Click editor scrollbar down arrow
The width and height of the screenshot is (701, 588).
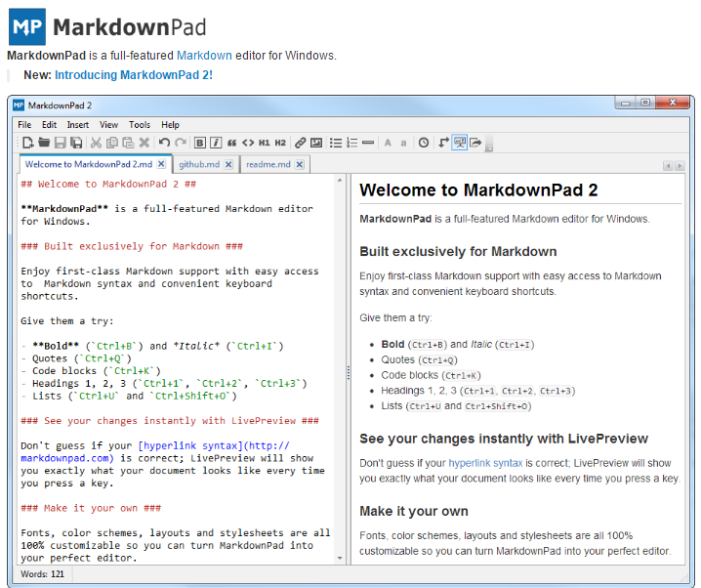[x=340, y=558]
